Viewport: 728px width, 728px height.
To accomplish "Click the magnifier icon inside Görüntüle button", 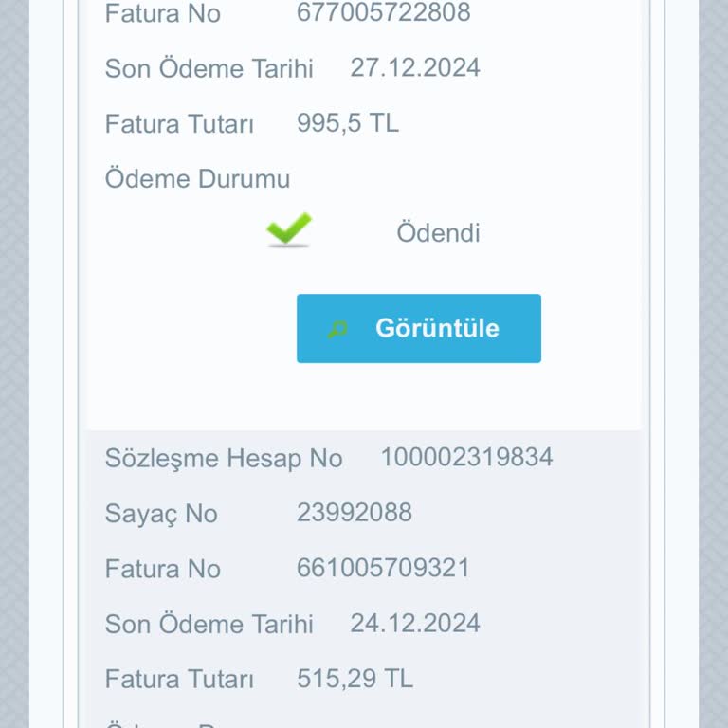I will click(338, 329).
